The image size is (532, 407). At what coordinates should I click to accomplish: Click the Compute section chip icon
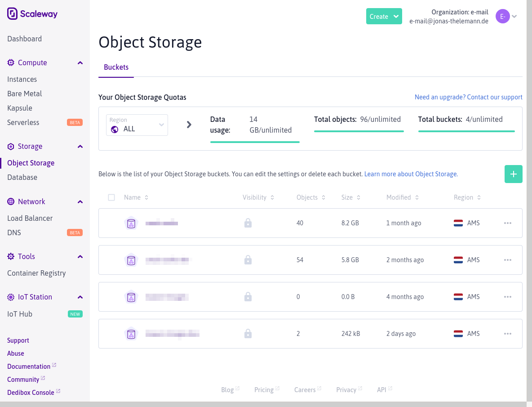[11, 63]
